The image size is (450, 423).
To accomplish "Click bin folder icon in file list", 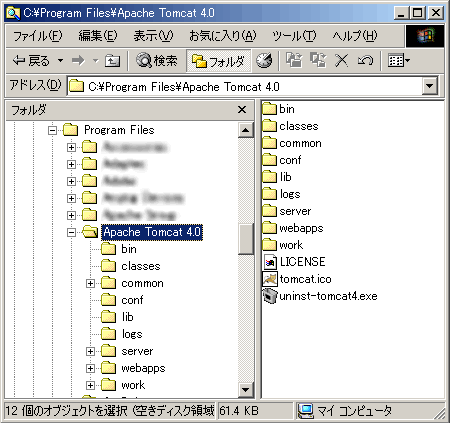I will pyautogui.click(x=269, y=109).
